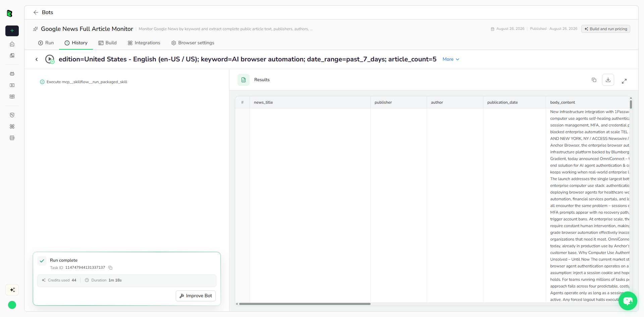Click the body_content column header
This screenshot has height=317, width=644.
pyautogui.click(x=588, y=102)
